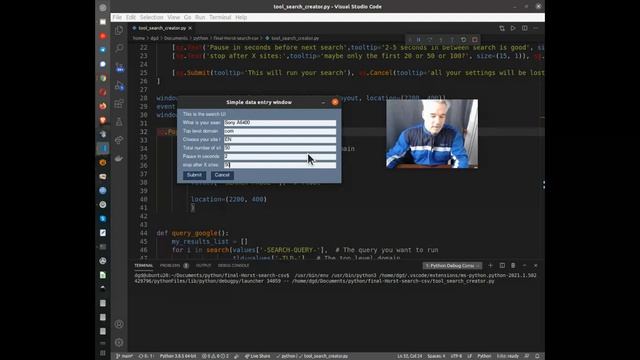
Task: Toggle the breakpoint on line 32
Action: pos(133,132)
